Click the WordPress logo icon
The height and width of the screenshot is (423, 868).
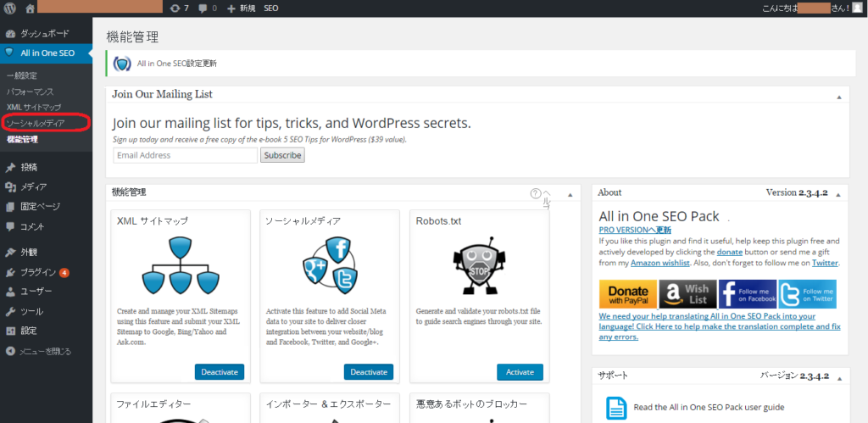coord(10,8)
